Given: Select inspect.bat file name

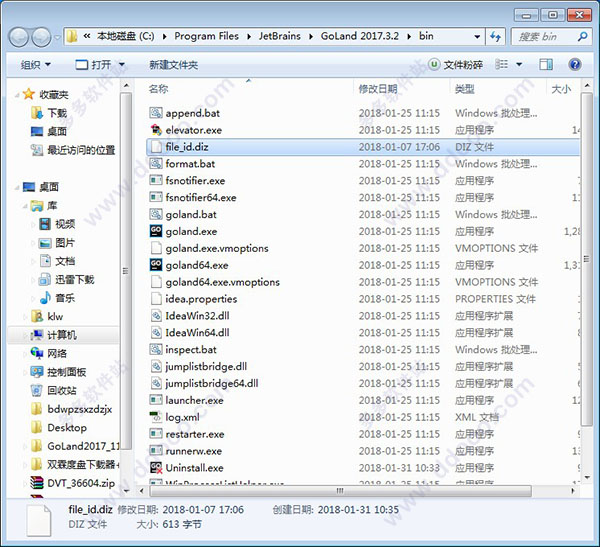Looking at the screenshot, I should (x=191, y=349).
